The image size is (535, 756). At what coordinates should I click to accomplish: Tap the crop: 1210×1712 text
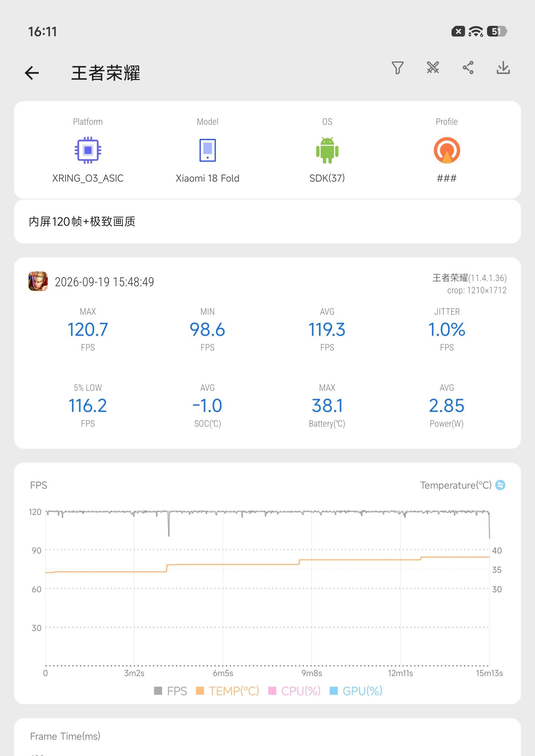click(x=477, y=290)
